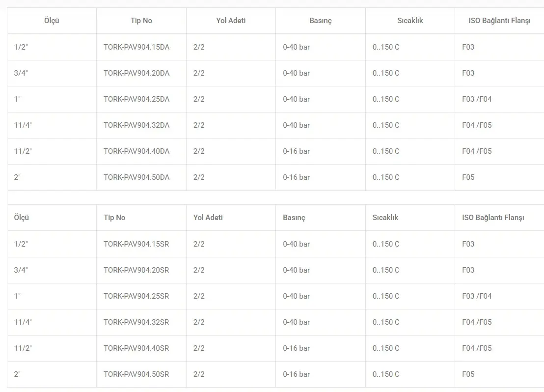
Task: Click the TORK-PAV904.40SR cell
Action: 136,348
